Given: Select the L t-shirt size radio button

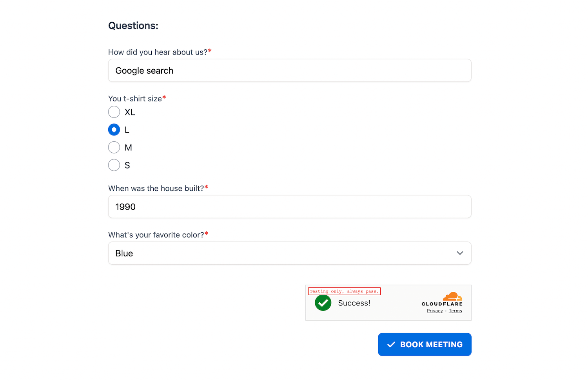Looking at the screenshot, I should [114, 130].
